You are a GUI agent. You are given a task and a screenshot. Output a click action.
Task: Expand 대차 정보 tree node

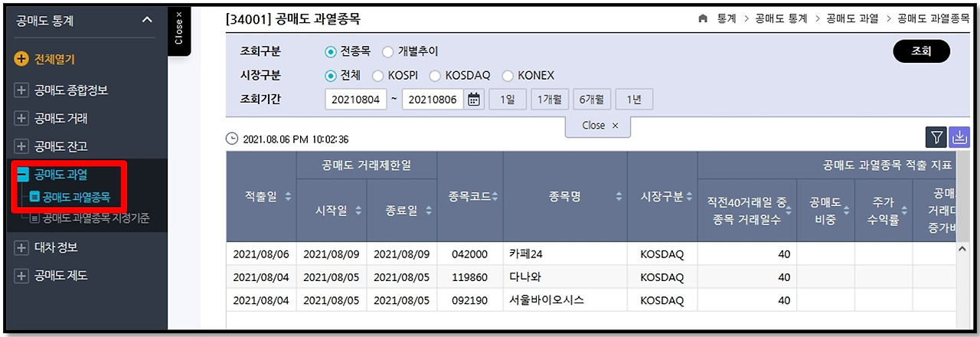(21, 247)
